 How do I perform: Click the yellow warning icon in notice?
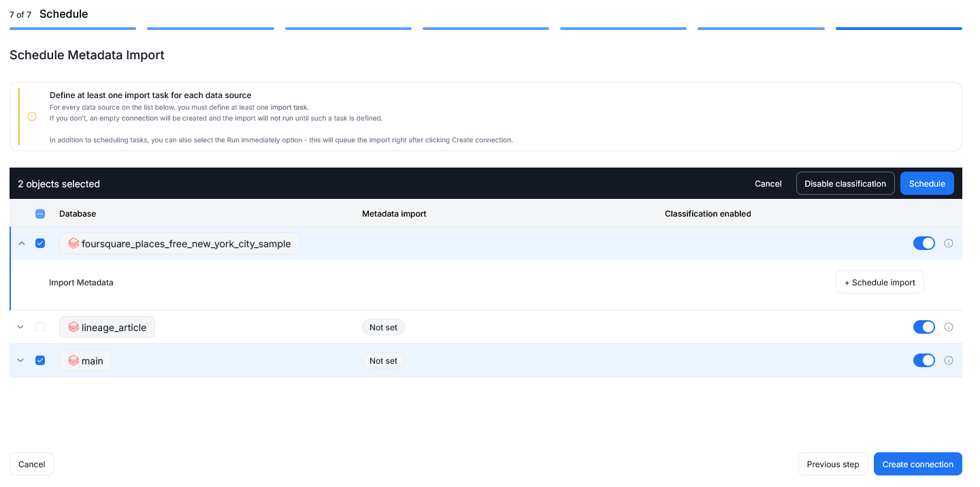(32, 116)
